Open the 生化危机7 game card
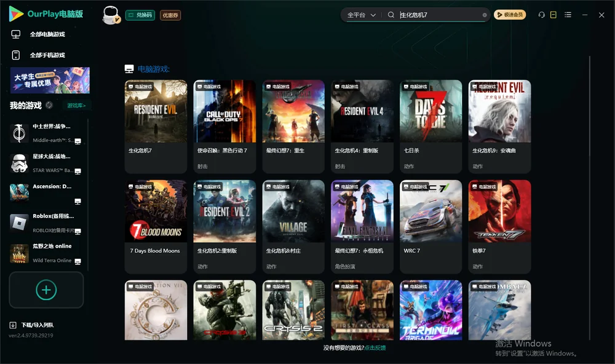This screenshot has height=364, width=615. tap(156, 126)
